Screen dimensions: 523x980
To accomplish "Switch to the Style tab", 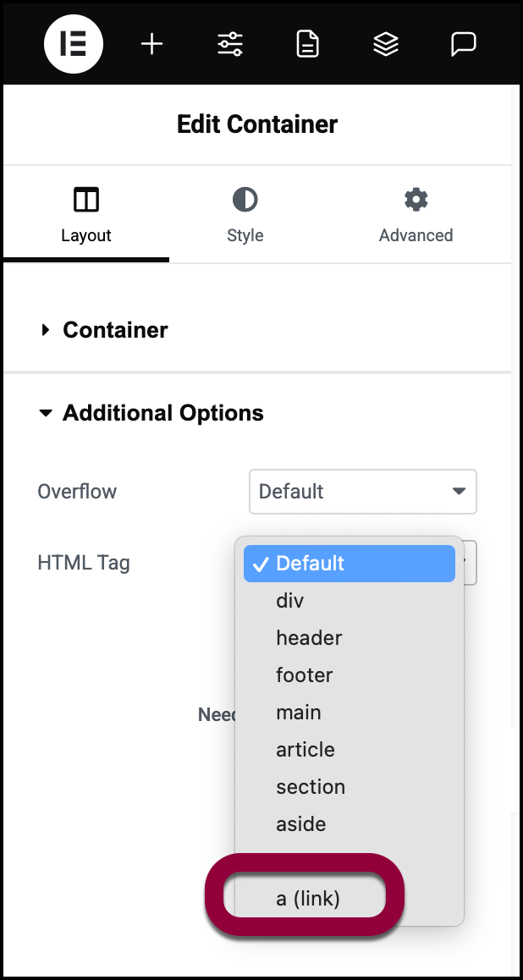I will point(245,234).
